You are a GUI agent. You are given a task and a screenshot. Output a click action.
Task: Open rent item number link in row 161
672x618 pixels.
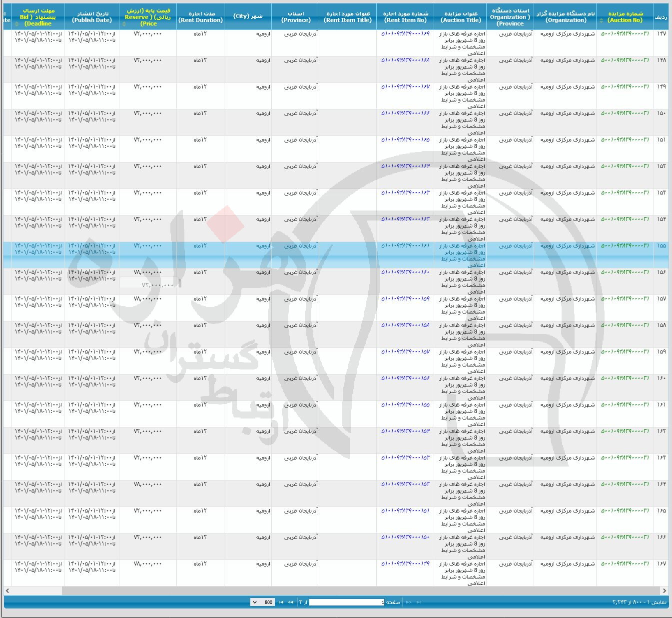405,404
